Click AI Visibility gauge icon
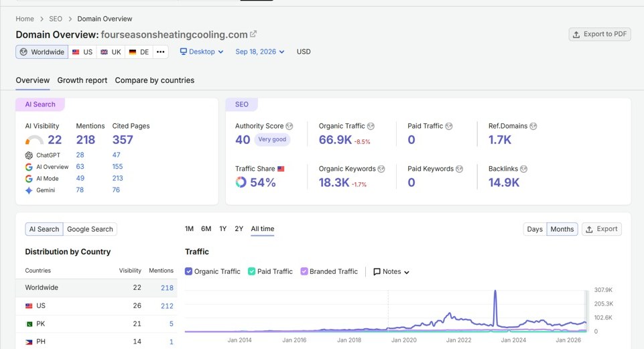644x349 pixels. [34, 140]
